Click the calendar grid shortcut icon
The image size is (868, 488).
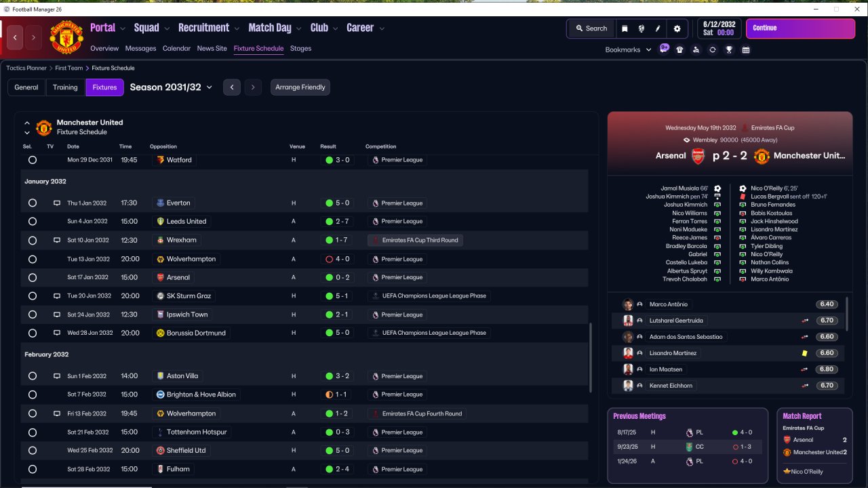pos(746,49)
